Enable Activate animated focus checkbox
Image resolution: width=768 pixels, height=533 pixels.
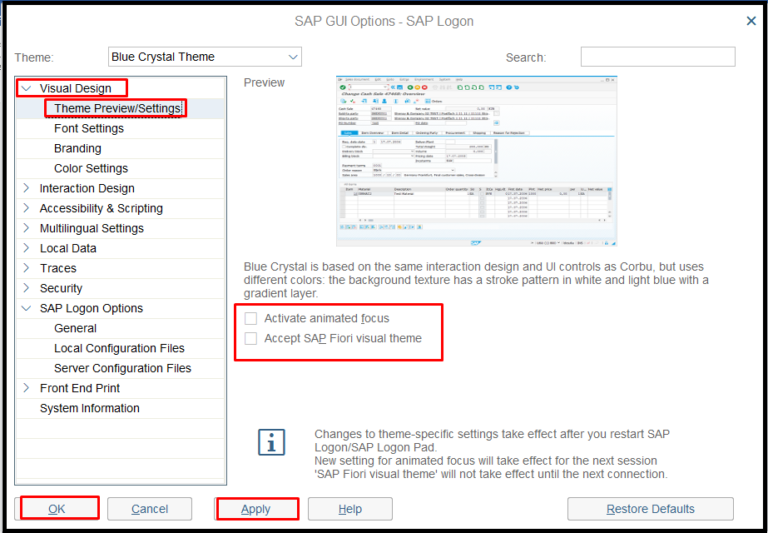251,318
